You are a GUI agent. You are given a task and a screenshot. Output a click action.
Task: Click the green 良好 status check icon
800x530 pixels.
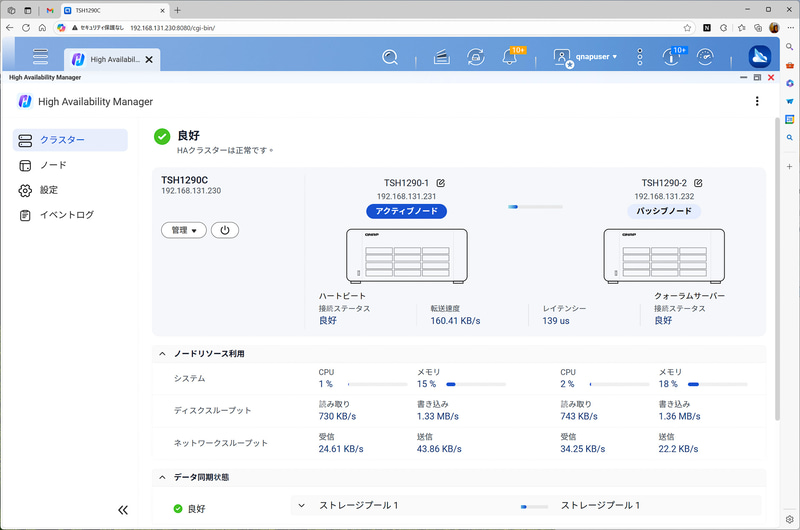click(162, 137)
